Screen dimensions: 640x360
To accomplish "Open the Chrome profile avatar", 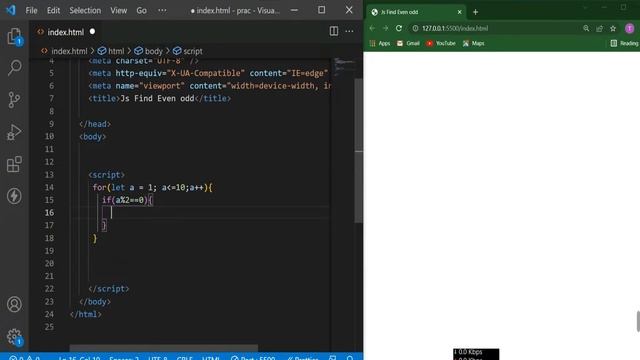I will tap(629, 28).
